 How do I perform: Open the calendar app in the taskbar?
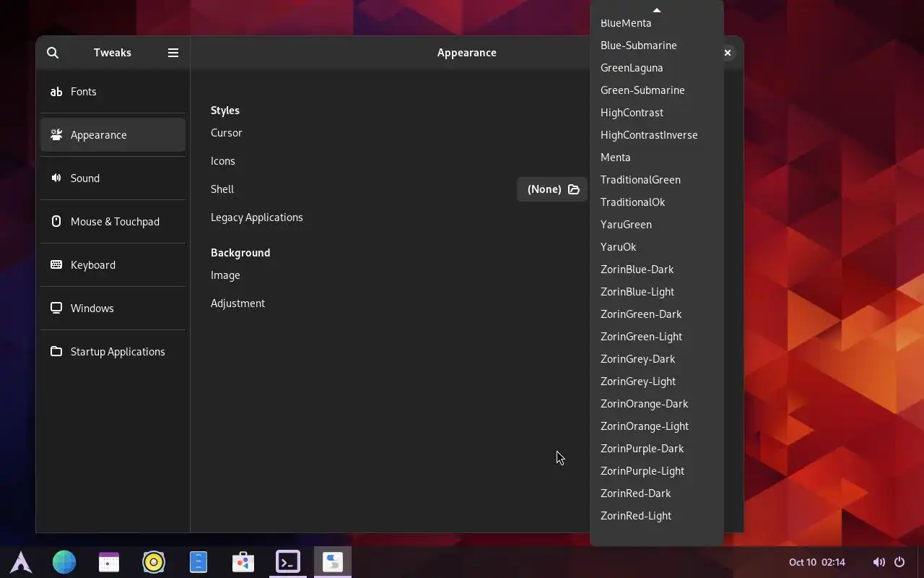click(x=109, y=562)
